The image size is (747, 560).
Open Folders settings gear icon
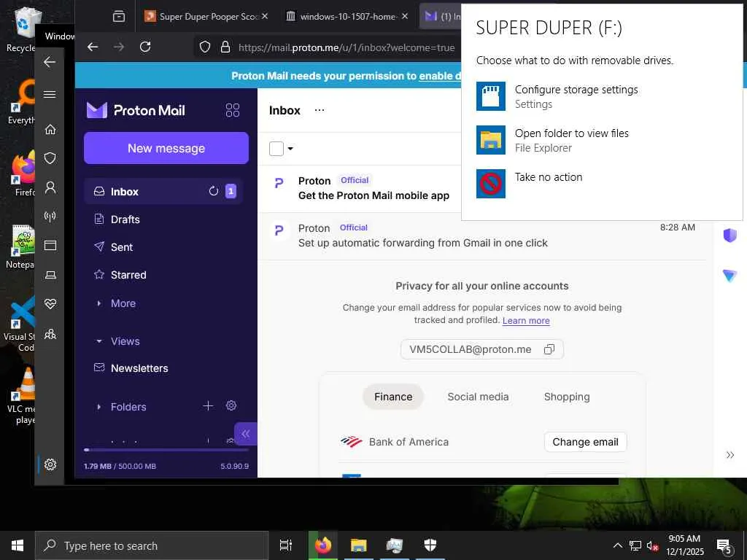(231, 405)
